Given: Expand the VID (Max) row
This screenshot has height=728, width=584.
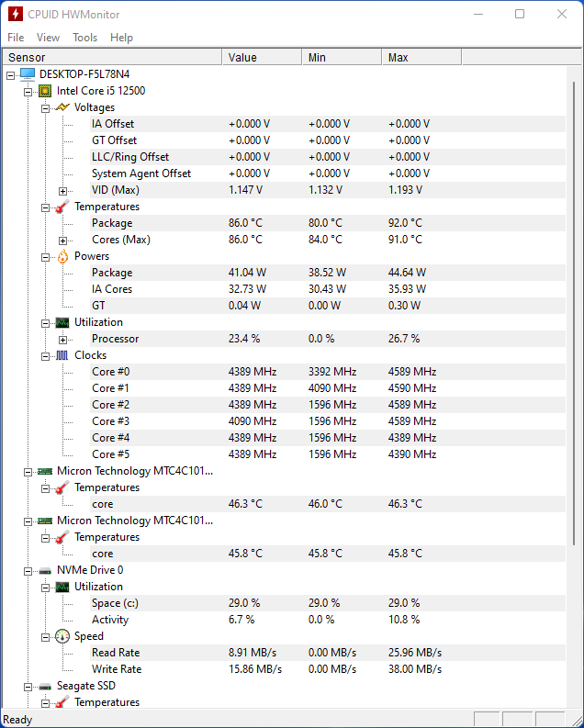Looking at the screenshot, I should click(x=62, y=191).
